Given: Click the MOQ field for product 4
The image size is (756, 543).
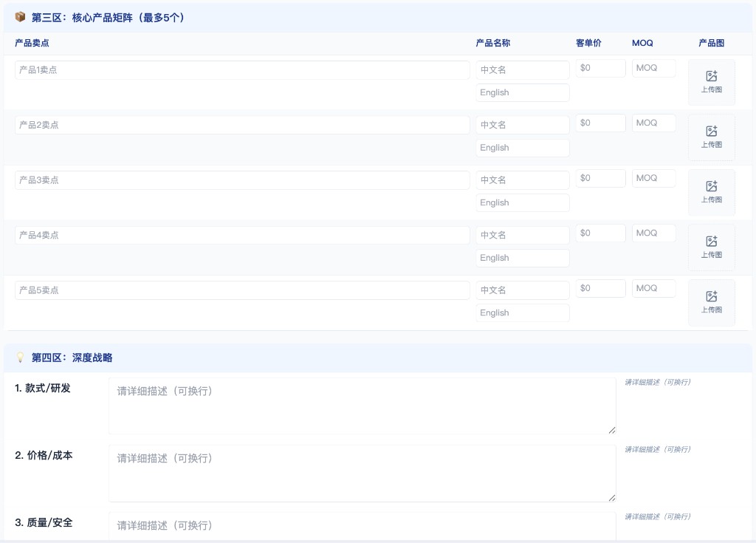Looking at the screenshot, I should coord(654,233).
